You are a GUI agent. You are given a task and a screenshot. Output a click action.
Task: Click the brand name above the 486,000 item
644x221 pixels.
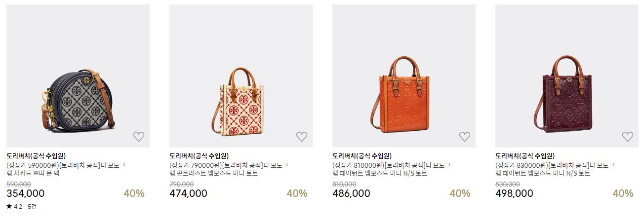pyautogui.click(x=362, y=156)
